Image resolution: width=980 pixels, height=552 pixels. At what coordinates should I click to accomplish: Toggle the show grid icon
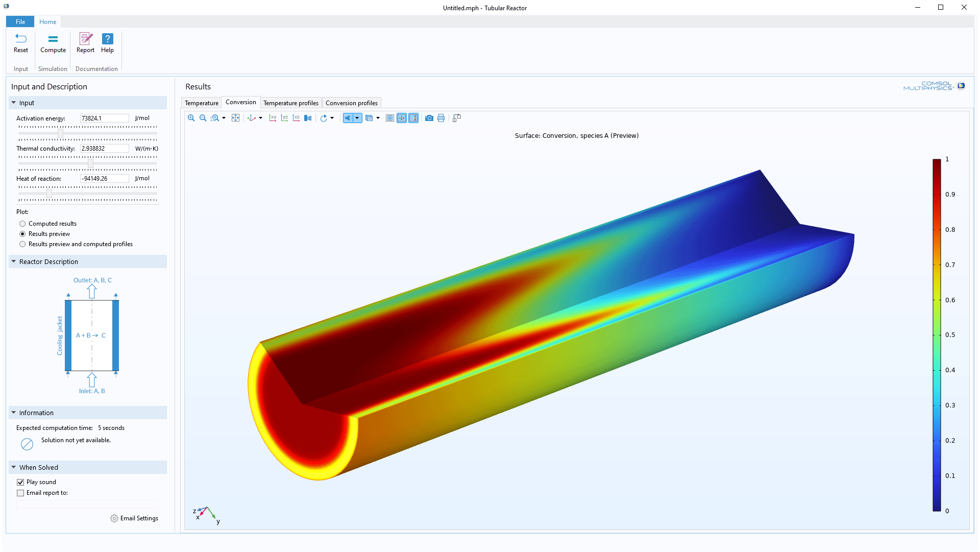pos(390,118)
